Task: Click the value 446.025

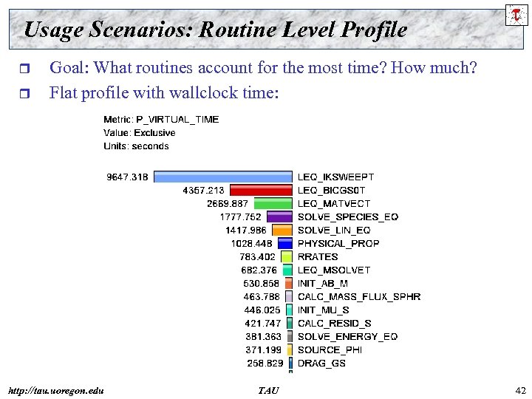Action: pos(262,310)
